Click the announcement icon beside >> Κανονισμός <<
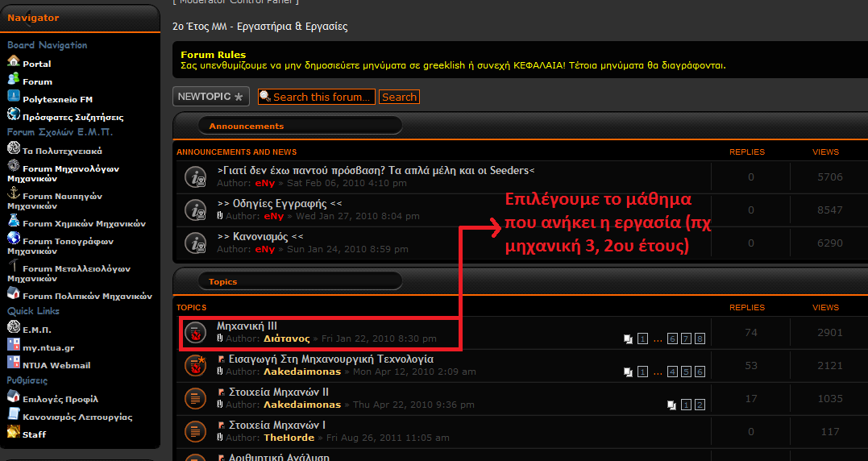This screenshot has width=868, height=461. tap(196, 243)
